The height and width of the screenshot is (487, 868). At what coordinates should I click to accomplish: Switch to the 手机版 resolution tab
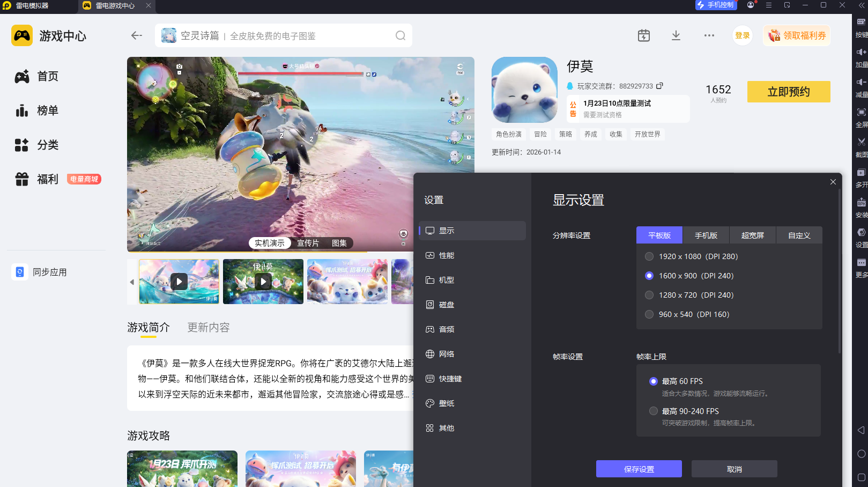[x=706, y=235]
